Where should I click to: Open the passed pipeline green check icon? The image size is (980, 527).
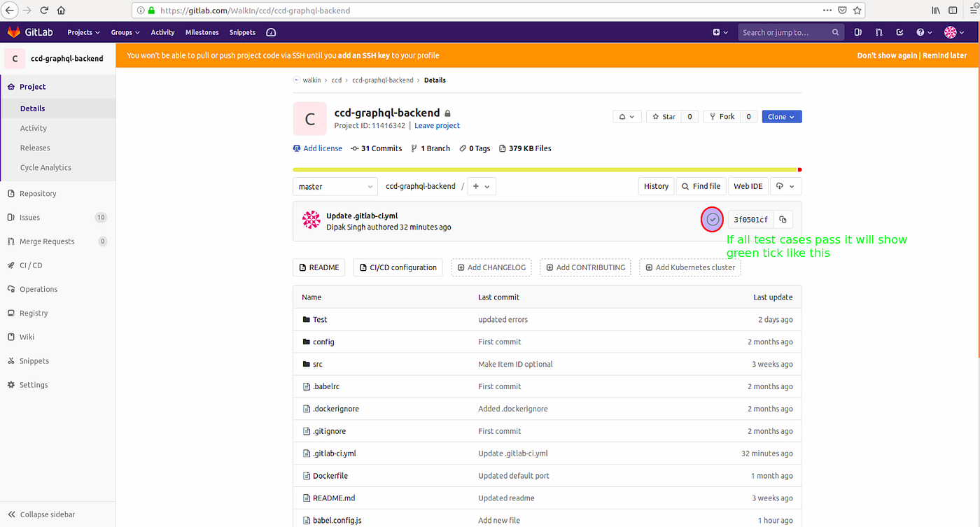click(x=712, y=219)
